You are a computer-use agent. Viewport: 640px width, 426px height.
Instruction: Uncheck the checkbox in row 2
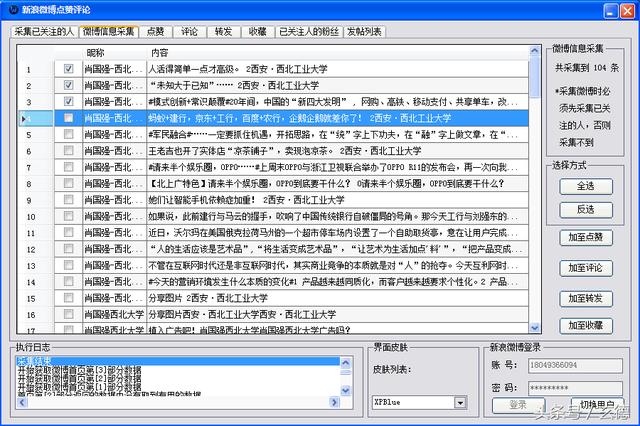(68, 85)
